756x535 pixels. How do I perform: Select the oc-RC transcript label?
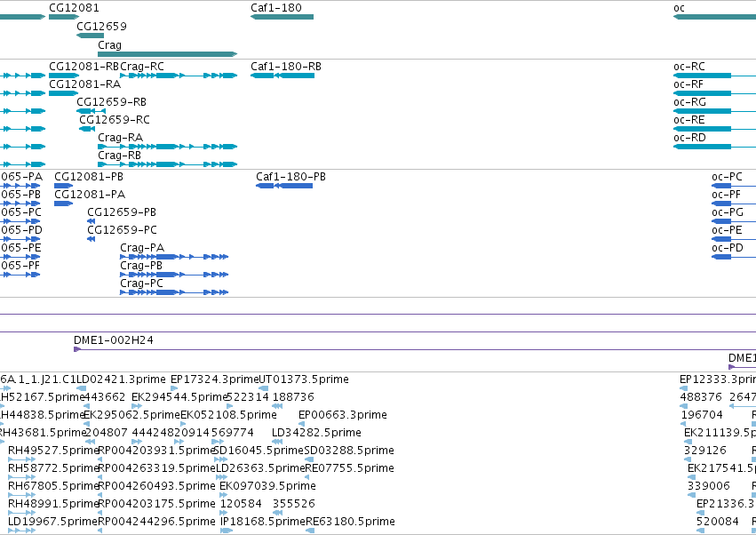[689, 66]
